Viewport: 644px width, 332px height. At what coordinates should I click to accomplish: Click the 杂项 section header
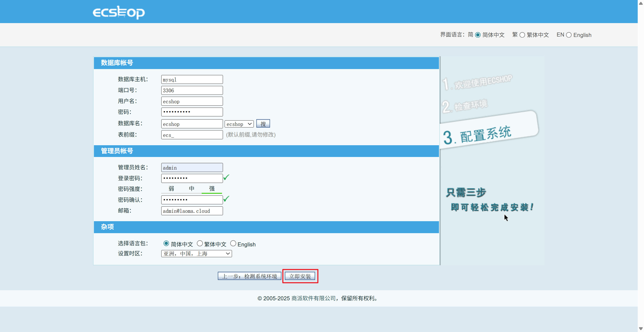click(266, 227)
